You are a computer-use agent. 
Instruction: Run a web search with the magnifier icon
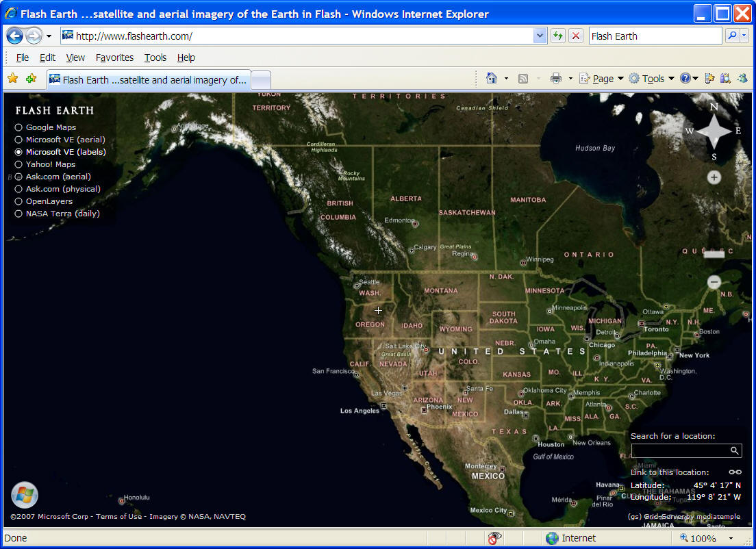(x=732, y=36)
